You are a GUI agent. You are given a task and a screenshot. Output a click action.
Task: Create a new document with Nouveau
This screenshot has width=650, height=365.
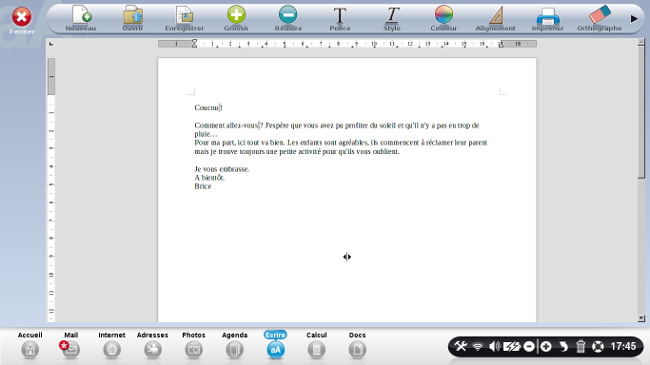pos(81,19)
